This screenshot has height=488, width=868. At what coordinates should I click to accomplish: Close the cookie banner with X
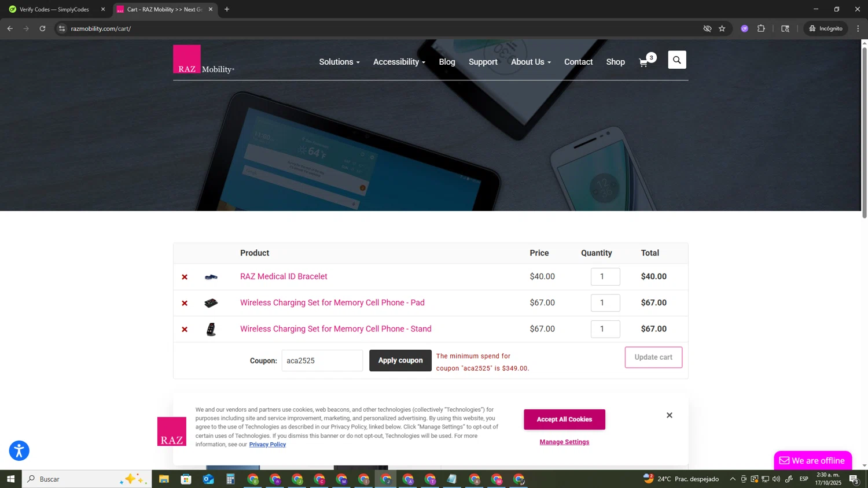click(x=670, y=415)
